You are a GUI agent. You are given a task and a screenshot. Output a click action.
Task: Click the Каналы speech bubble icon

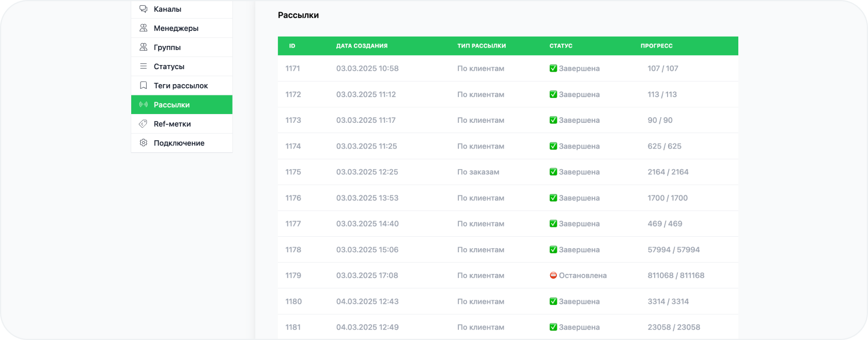point(143,9)
